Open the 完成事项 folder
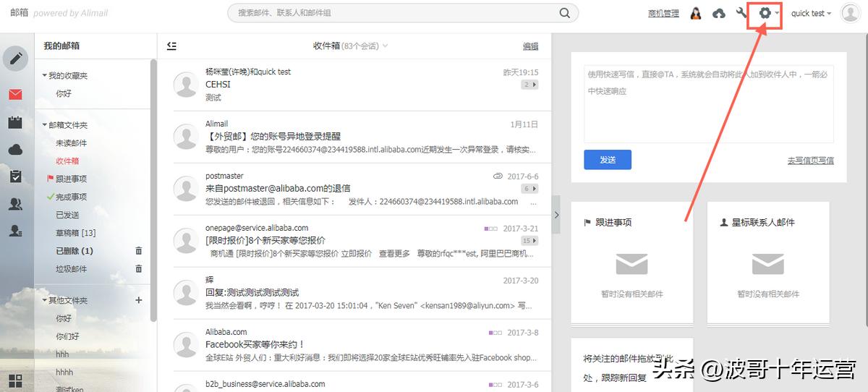This screenshot has height=392, width=868. [72, 197]
